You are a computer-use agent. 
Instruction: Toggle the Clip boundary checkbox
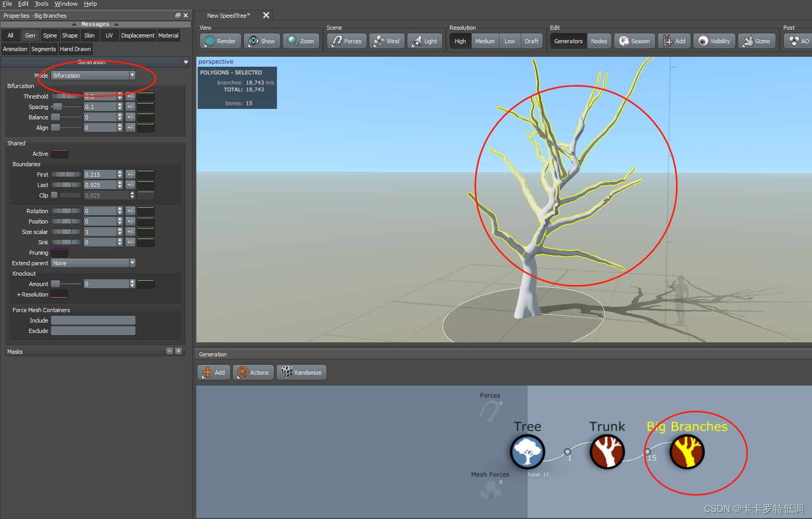(x=54, y=195)
